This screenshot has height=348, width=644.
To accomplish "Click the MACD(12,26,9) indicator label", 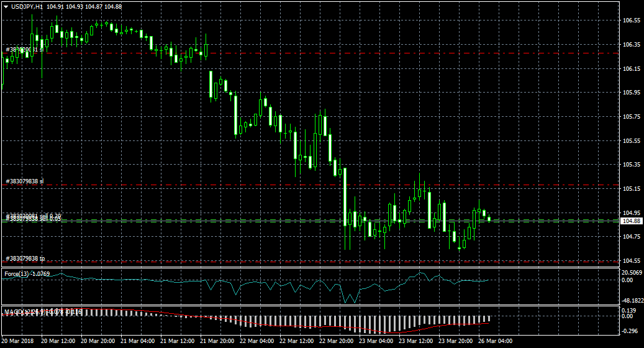I will tap(43, 312).
